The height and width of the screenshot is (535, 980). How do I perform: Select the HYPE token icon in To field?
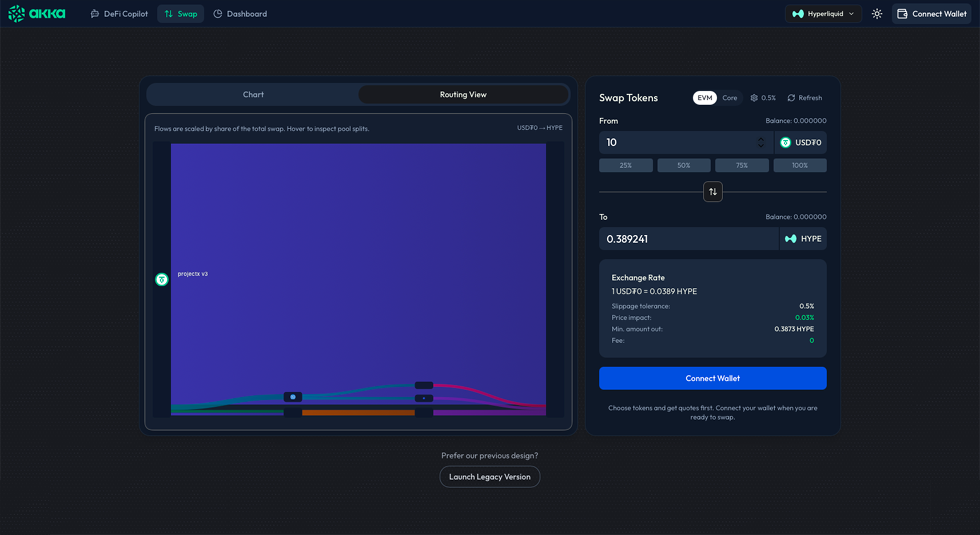pos(791,239)
